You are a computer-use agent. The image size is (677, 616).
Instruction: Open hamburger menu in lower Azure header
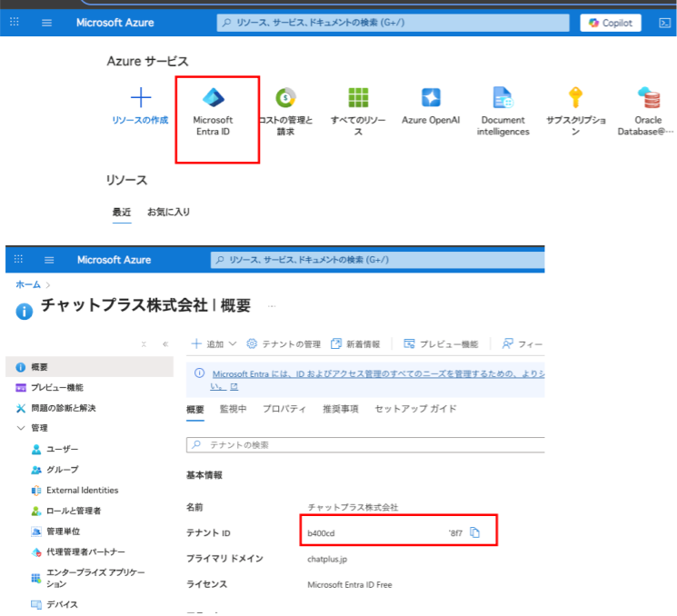coord(49,260)
